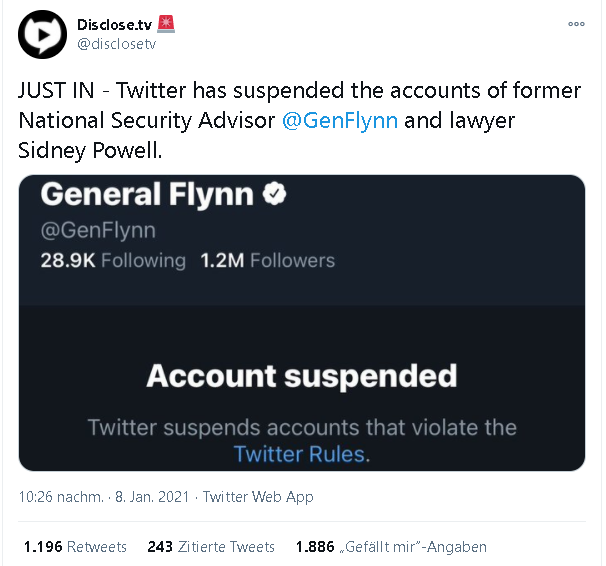Open the @GenFlynn mention in tweet text
This screenshot has width=606, height=566.
click(341, 121)
